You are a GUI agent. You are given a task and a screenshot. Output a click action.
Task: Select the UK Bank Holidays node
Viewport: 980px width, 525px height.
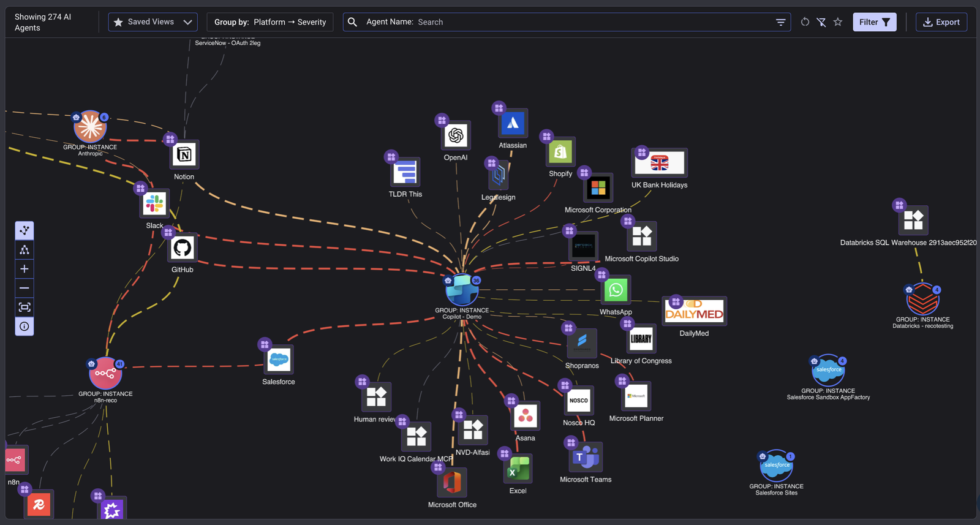(x=660, y=163)
